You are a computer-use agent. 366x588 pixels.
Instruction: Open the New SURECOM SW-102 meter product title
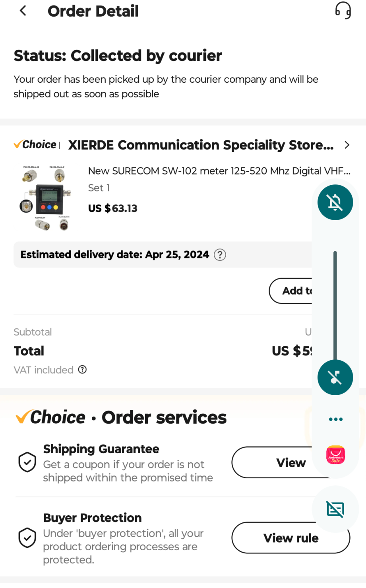pos(219,171)
